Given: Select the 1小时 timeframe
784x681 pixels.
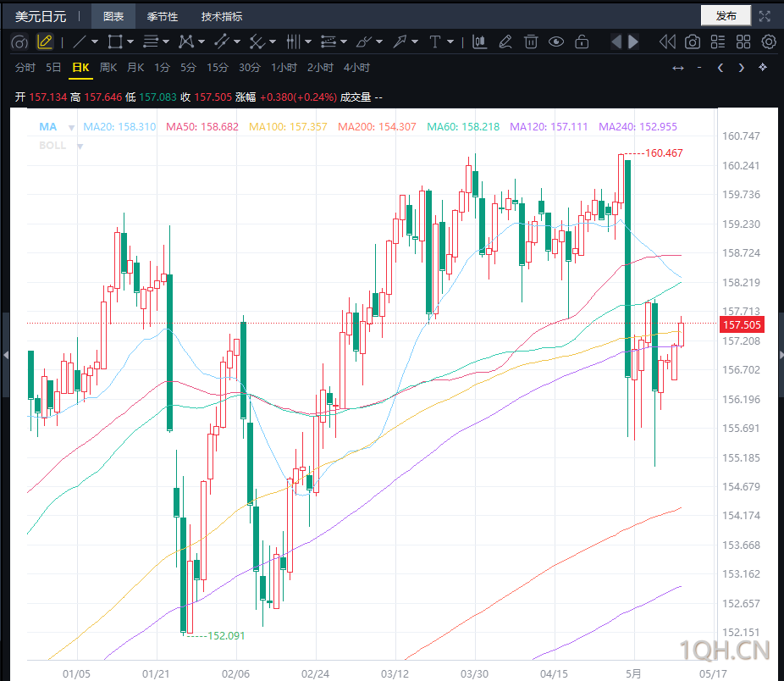Looking at the screenshot, I should [x=284, y=68].
